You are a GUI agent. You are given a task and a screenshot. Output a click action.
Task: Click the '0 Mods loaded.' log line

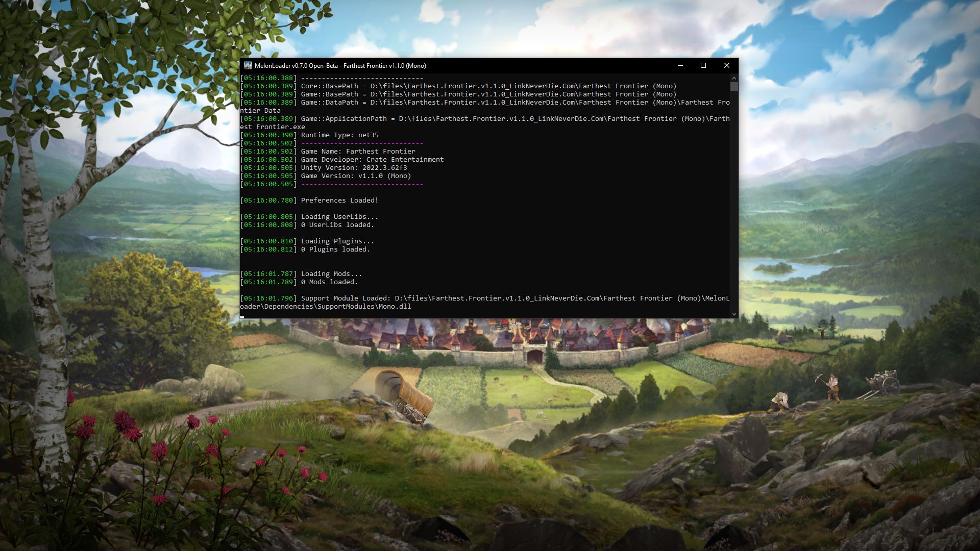tap(299, 282)
